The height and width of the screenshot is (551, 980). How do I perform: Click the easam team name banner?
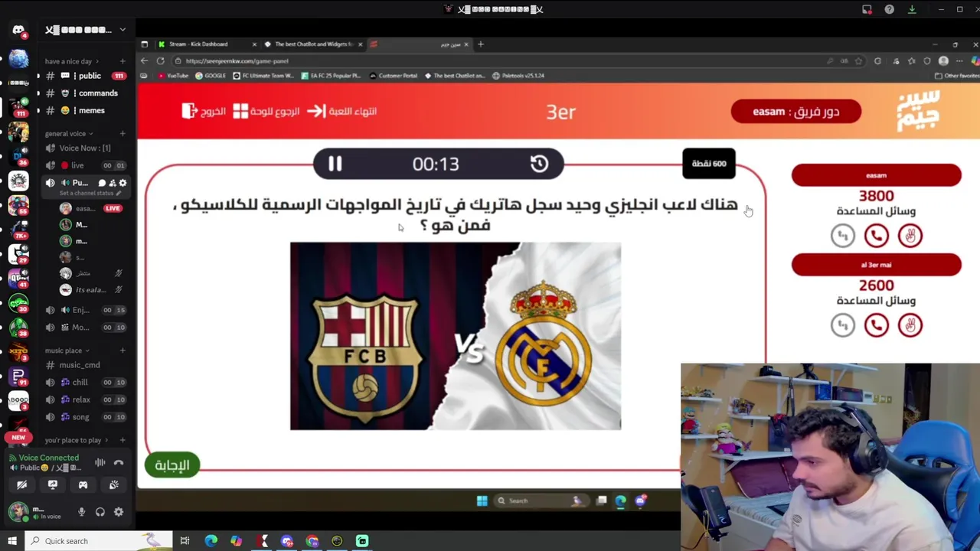point(876,175)
